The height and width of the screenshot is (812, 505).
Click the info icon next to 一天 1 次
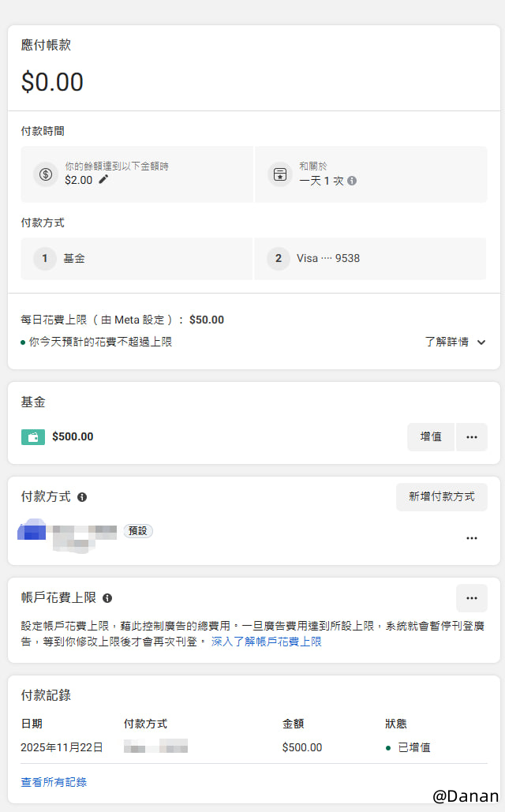tap(352, 180)
